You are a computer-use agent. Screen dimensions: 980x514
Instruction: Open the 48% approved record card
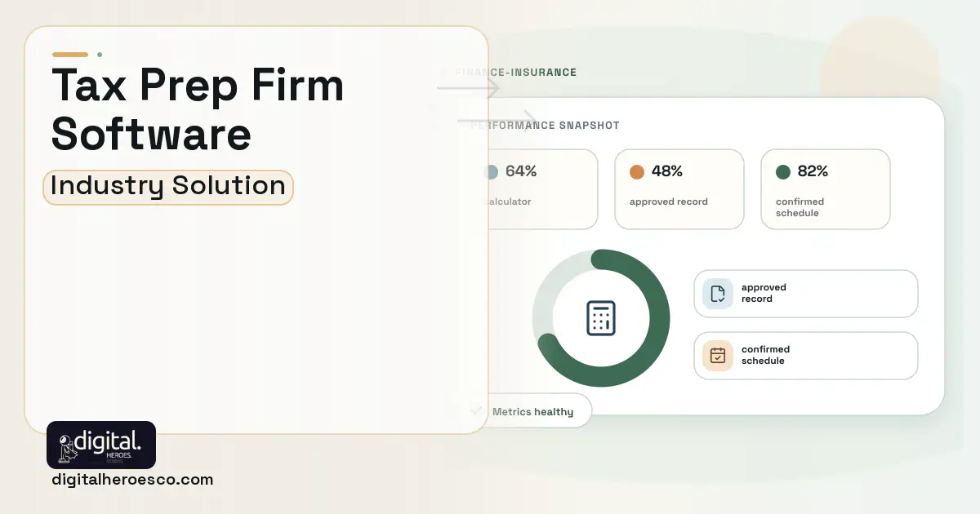click(679, 189)
